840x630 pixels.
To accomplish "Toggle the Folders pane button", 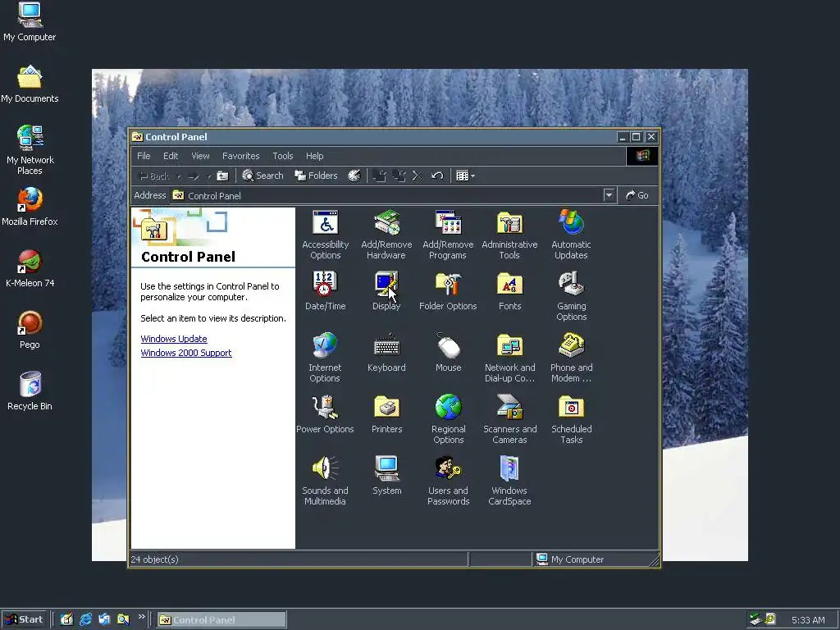I will click(316, 176).
